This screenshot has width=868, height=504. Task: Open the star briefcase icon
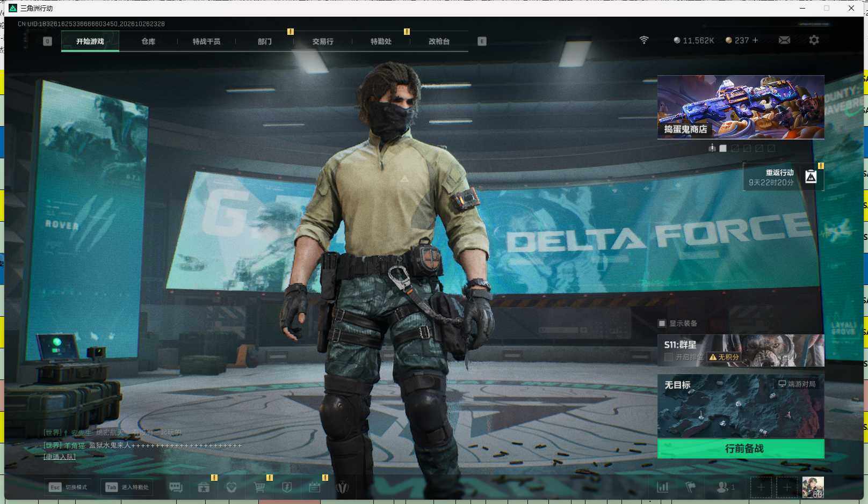pyautogui.click(x=204, y=487)
